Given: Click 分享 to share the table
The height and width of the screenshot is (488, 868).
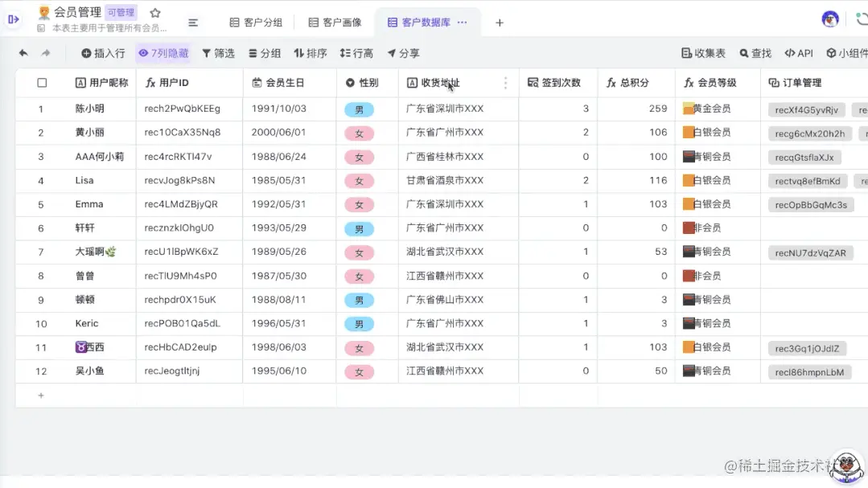Looking at the screenshot, I should tap(402, 53).
